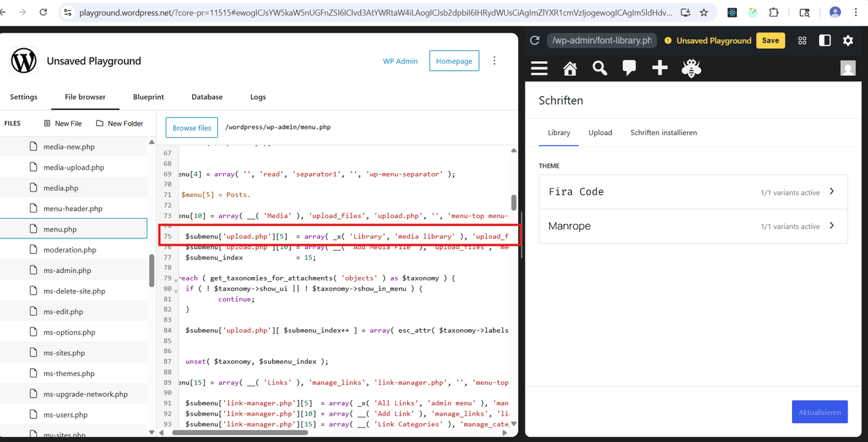Bookmark this page with star icon
The height and width of the screenshot is (442, 868).
point(704,12)
